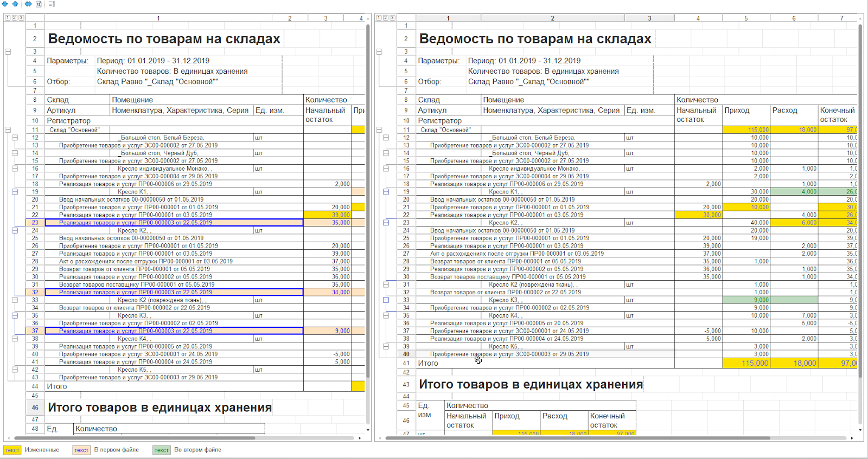Click green cell '9,000' in Кресло К3 row
The width and height of the screenshot is (868, 459).
click(746, 300)
